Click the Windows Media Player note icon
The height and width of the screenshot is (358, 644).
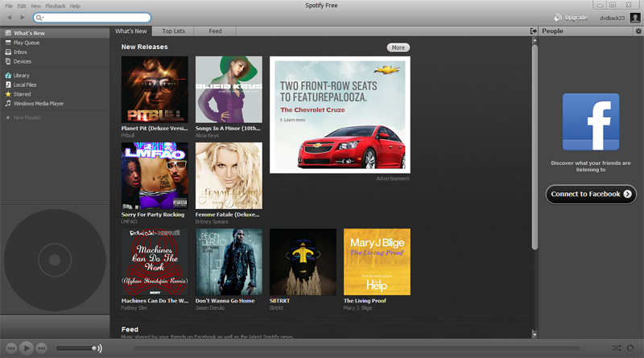(x=8, y=104)
